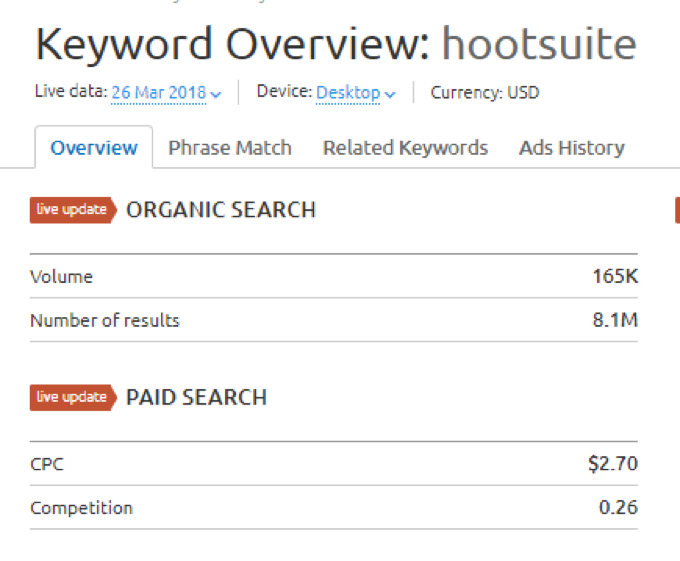Viewport: 680px width, 561px height.
Task: Click the Volume value 165K
Action: (615, 276)
